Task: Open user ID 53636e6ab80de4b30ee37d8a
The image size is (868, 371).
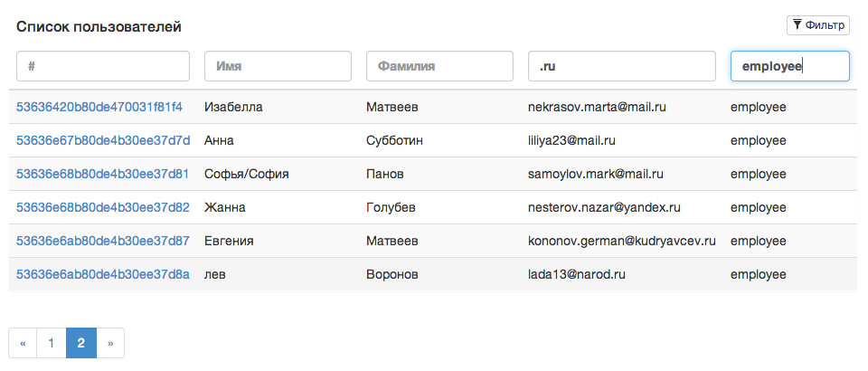Action: point(103,274)
